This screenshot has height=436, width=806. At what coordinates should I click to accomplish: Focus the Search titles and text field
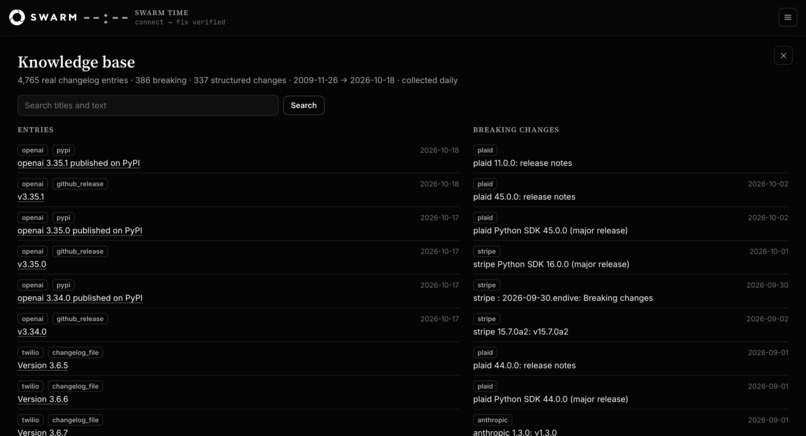pos(148,105)
